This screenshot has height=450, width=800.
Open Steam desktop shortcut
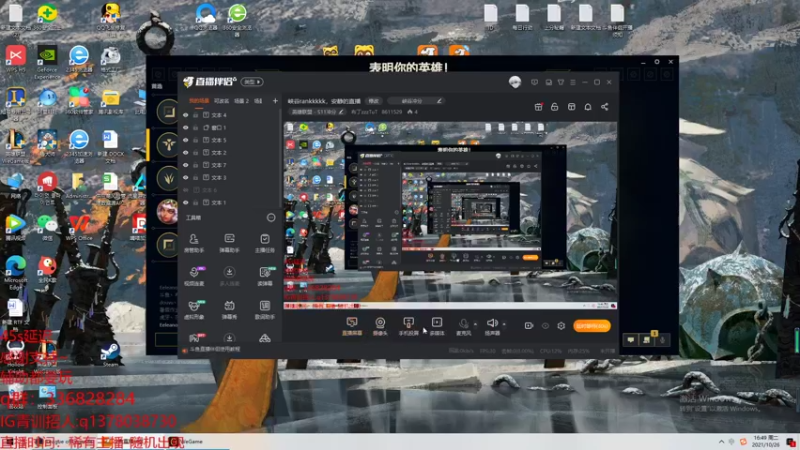click(x=110, y=354)
